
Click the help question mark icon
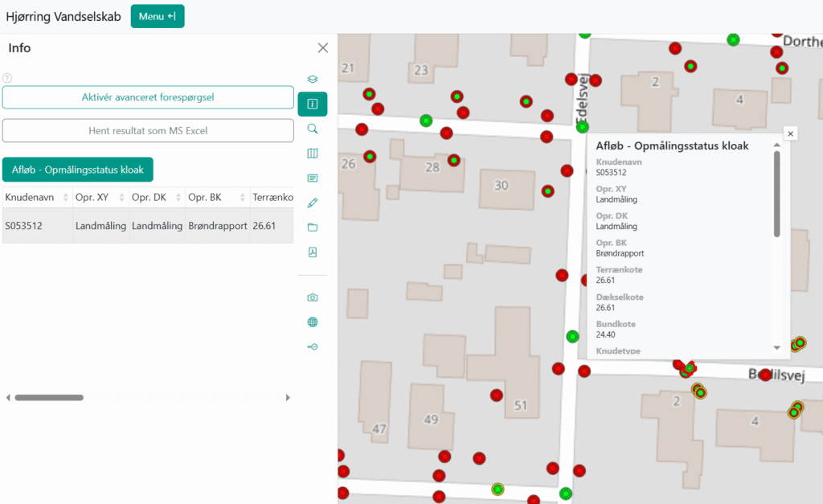click(7, 78)
